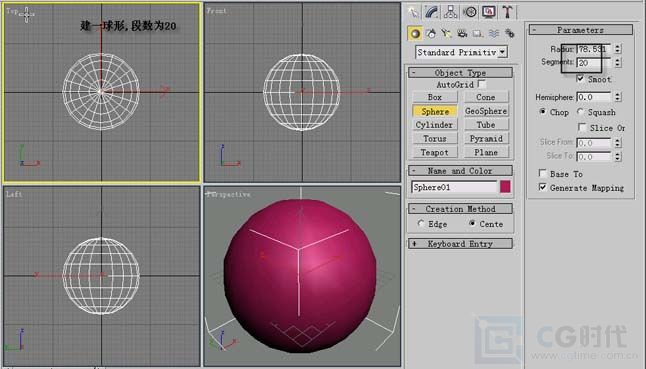Viewport: 646px width, 369px height.
Task: Toggle the Generate Mapping checkbox
Action: pyautogui.click(x=543, y=187)
